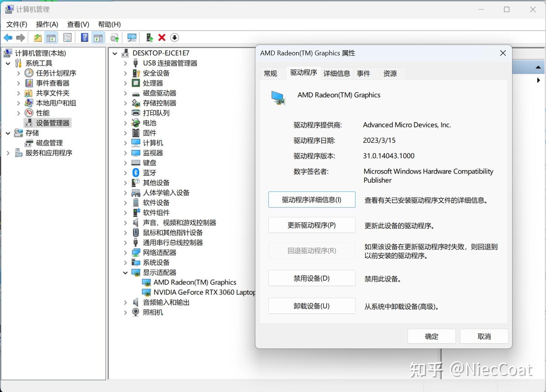Screen dimensions: 546x392
Task: Click the Export list toolbar icon
Action: coord(68,37)
